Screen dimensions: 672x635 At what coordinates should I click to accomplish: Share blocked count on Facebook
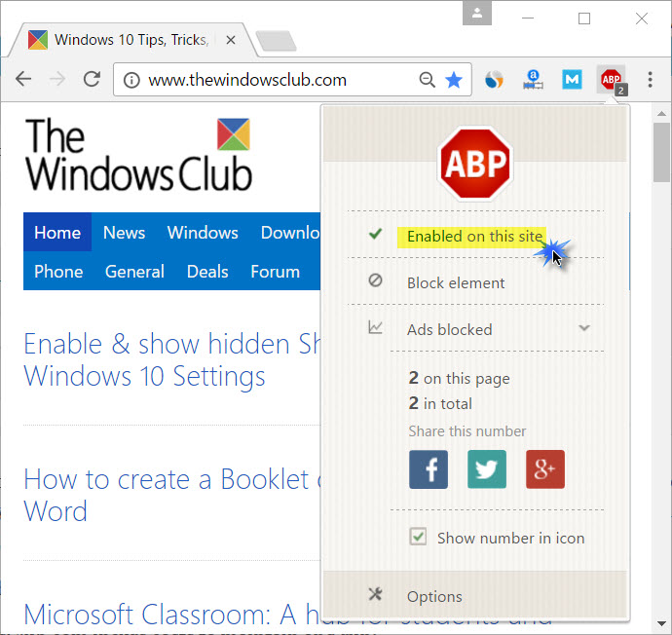[x=429, y=469]
